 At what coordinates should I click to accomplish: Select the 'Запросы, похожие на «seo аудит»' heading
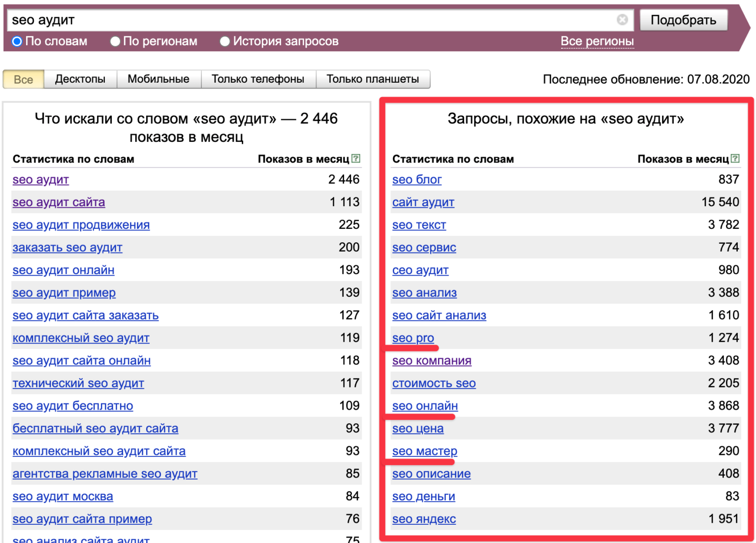pyautogui.click(x=566, y=119)
